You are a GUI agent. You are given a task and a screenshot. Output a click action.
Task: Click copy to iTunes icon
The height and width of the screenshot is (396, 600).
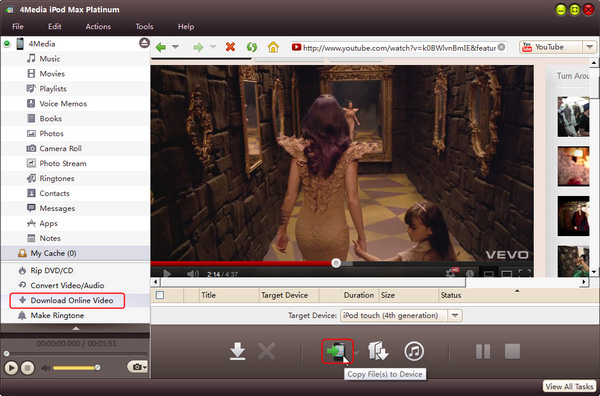tap(414, 351)
